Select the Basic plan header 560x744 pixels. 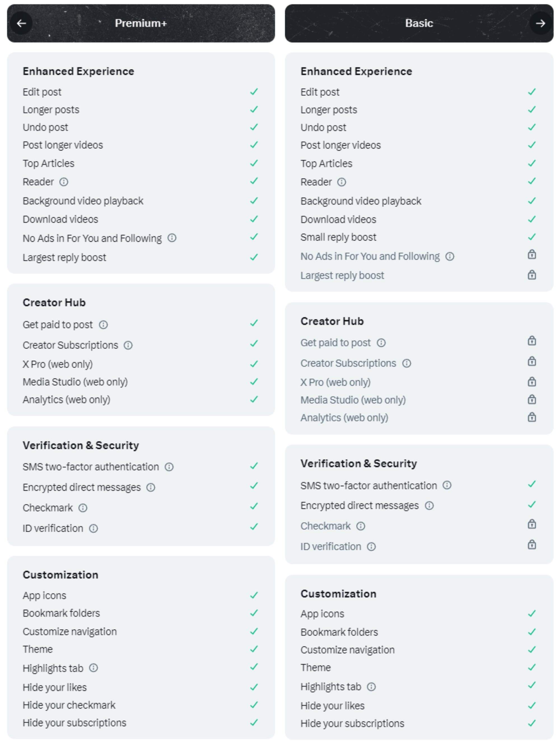[419, 23]
